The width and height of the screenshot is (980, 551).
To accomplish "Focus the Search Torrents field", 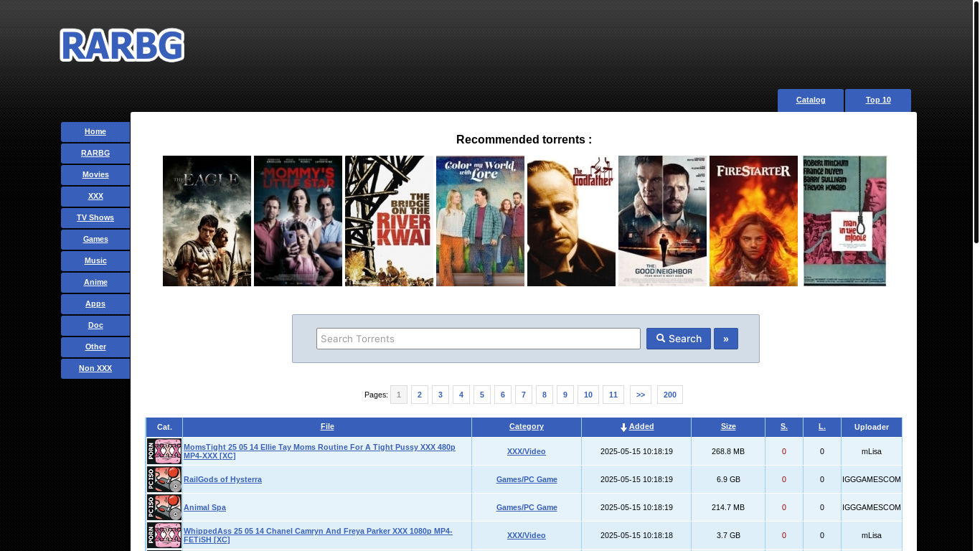I will tap(479, 339).
